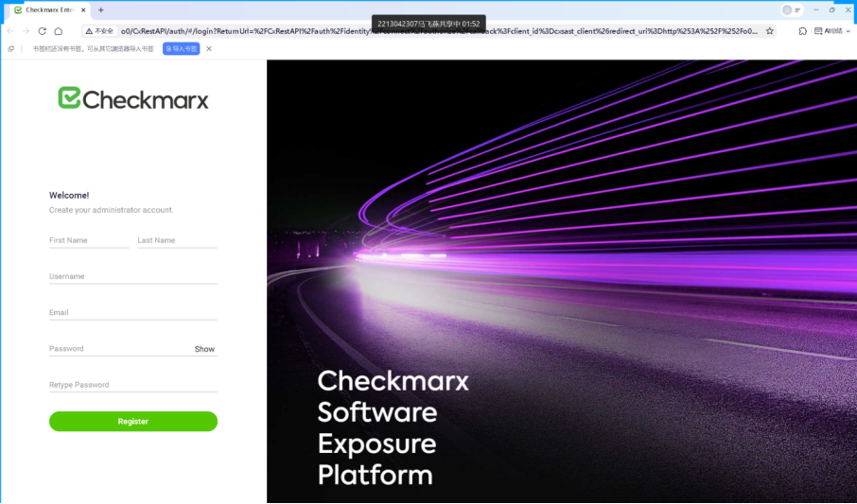Click the blue import bookmarks button
Screen dimensions: 857x504
click(181, 48)
